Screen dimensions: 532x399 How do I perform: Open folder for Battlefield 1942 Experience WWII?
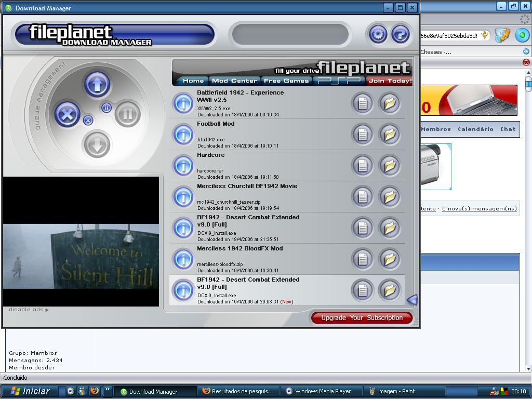[x=390, y=103]
